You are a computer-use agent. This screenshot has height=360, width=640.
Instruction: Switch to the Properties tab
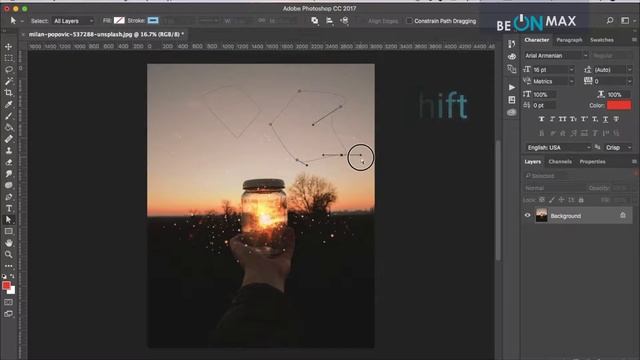592,162
